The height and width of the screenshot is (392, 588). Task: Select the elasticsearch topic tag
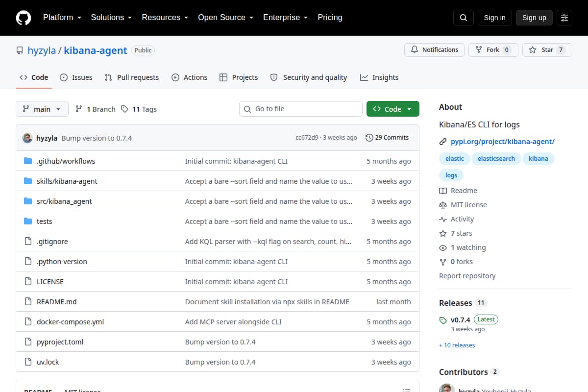click(496, 159)
